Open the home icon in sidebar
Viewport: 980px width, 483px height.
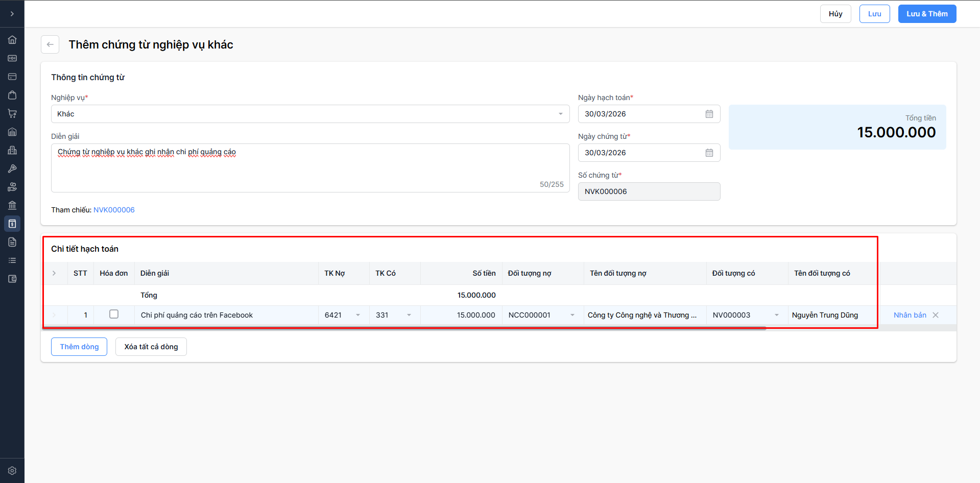12,40
